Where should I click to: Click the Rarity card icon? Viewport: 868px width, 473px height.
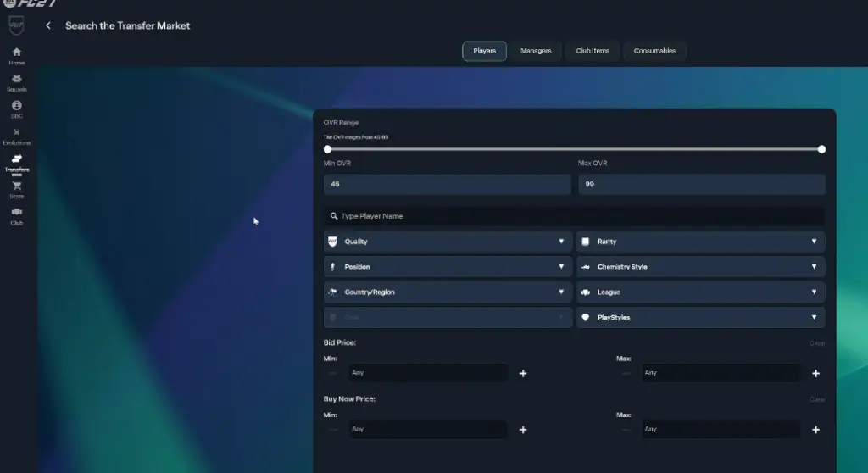(x=586, y=242)
